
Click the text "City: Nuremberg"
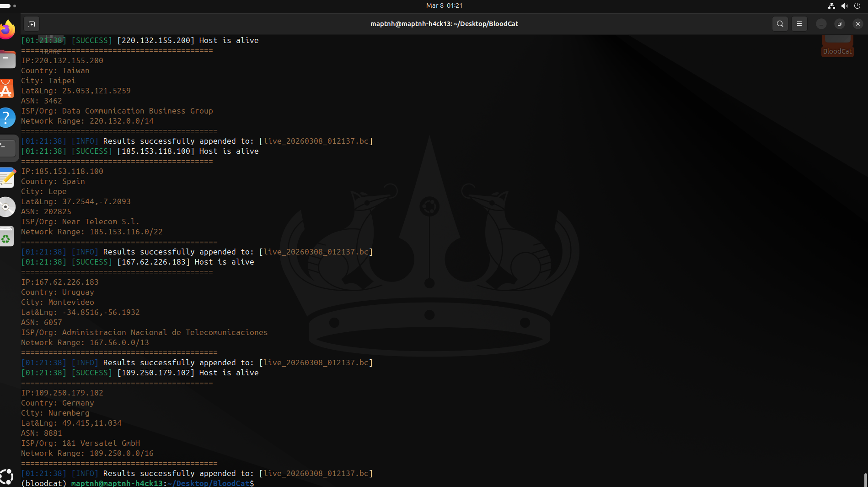pyautogui.click(x=55, y=413)
